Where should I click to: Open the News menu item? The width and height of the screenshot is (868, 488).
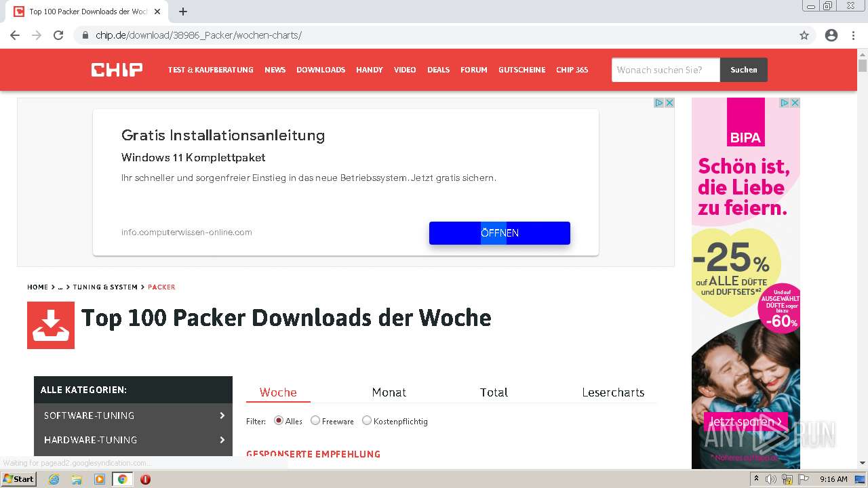coord(275,70)
